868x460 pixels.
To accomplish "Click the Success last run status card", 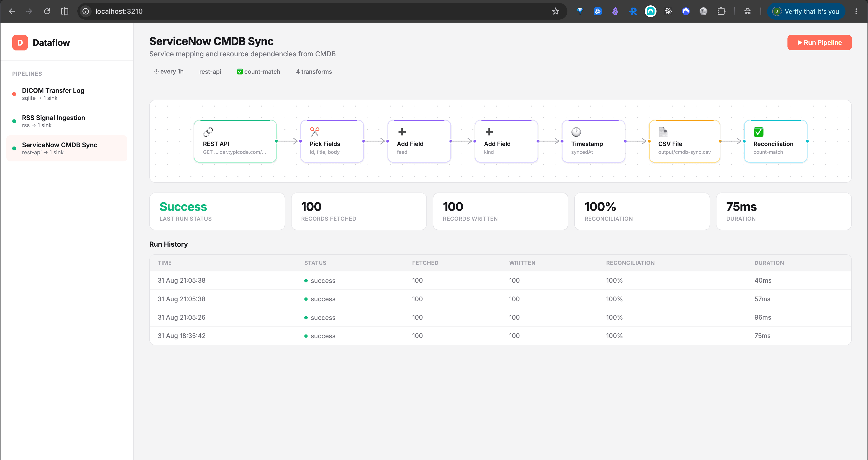I will point(217,211).
